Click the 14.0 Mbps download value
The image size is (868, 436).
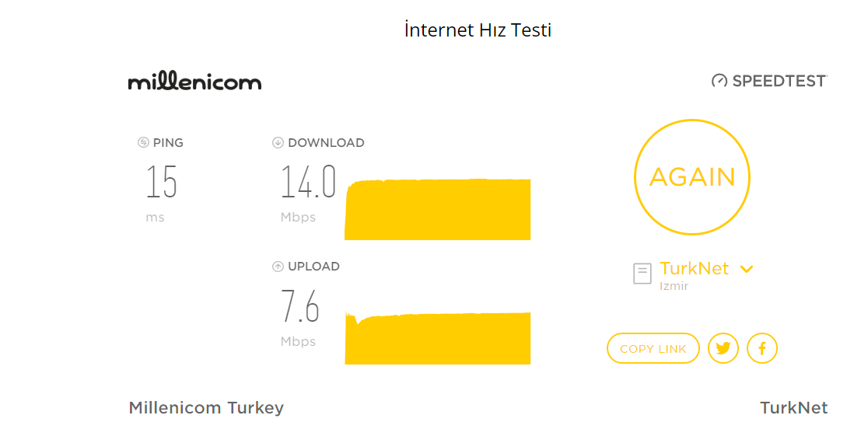(x=308, y=182)
